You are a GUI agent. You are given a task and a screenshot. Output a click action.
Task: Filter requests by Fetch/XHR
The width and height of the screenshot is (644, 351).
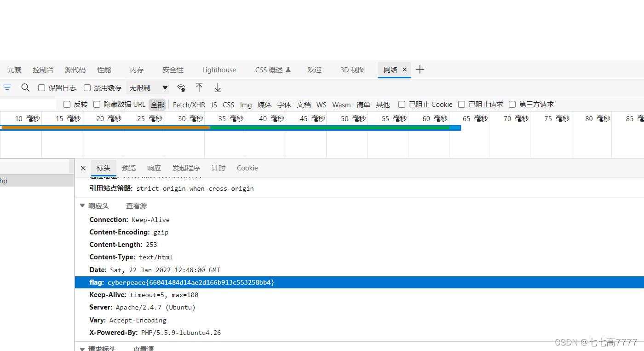coord(189,105)
